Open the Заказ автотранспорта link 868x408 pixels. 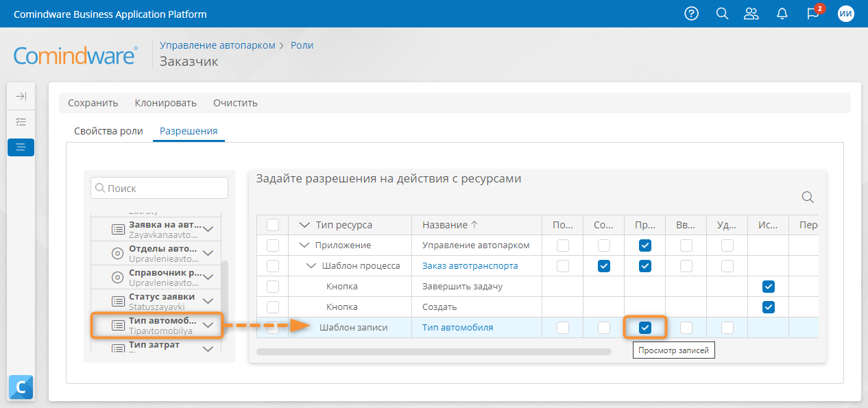470,266
